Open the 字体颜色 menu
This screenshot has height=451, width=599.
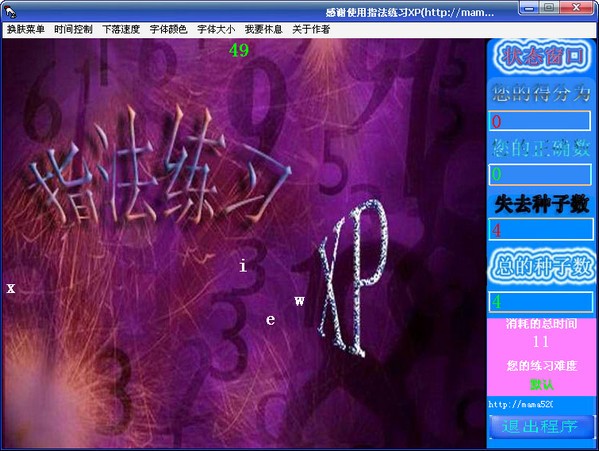168,29
